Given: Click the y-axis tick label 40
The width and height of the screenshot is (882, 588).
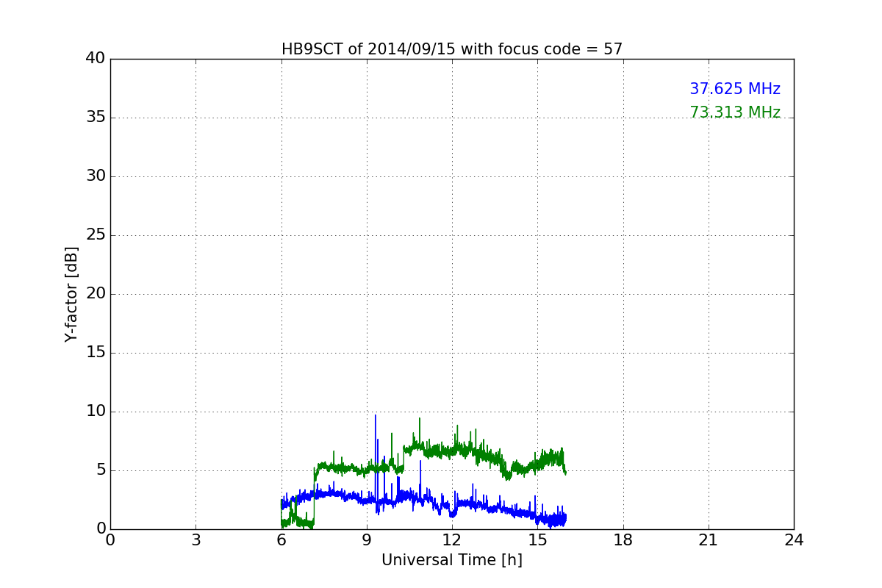Looking at the screenshot, I should click(96, 59).
